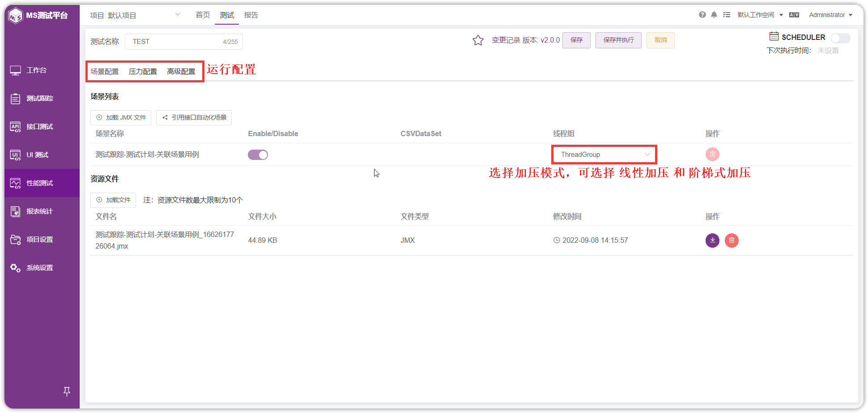
Task: Delete the 关联场景用例 scenario row
Action: point(712,154)
